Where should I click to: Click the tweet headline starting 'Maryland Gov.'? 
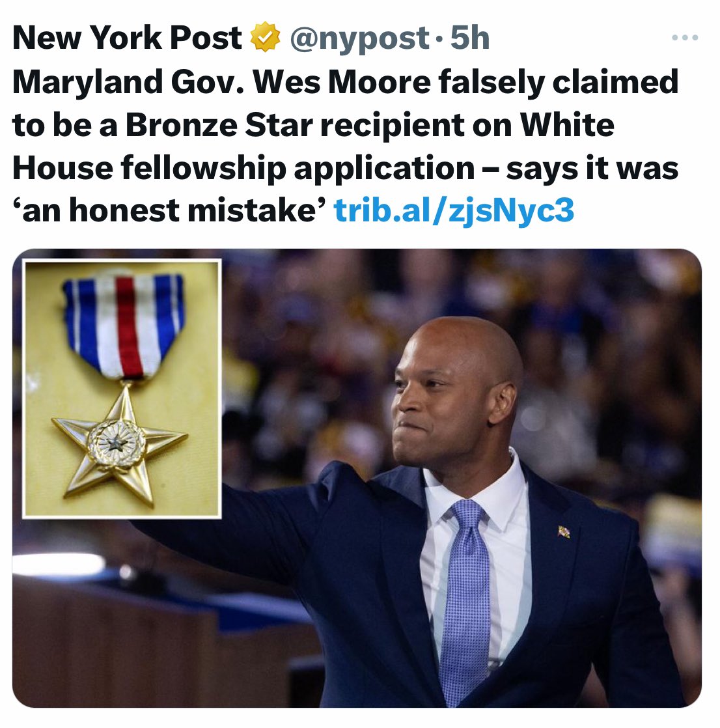point(345,82)
